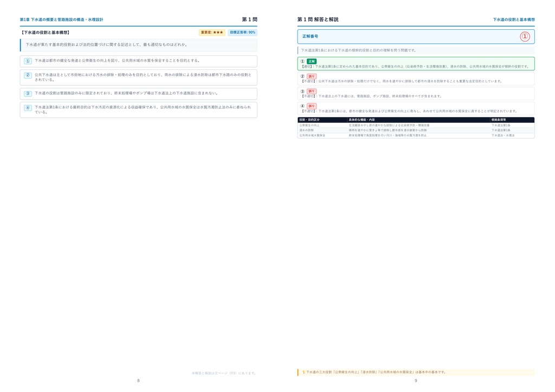Click the red 誤り badge on explanation ③
This screenshot has height=392, width=555.
point(312,91)
